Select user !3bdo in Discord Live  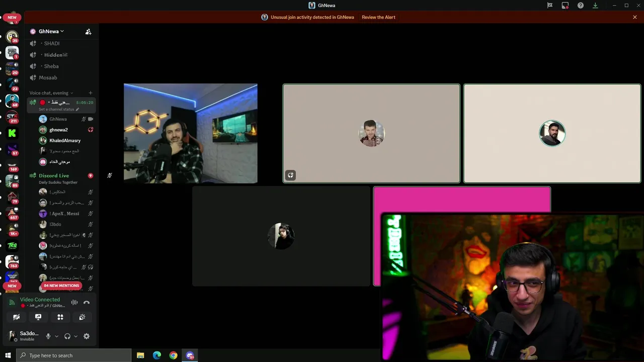tap(66, 224)
